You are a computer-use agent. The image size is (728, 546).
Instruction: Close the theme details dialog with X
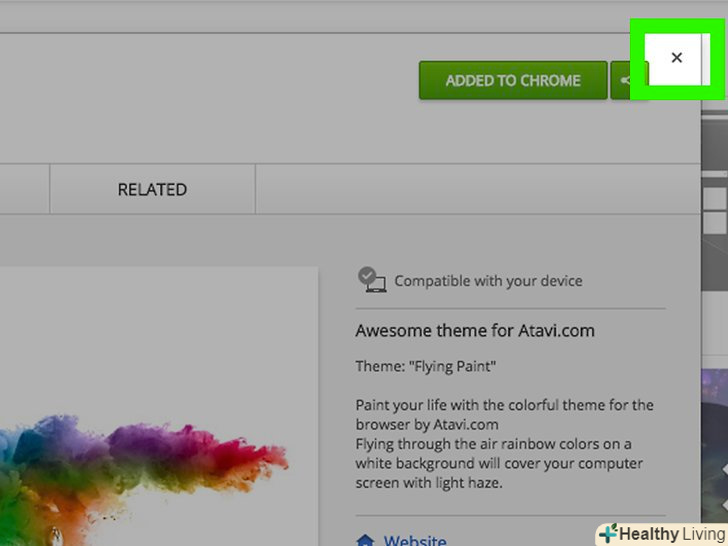(x=676, y=58)
